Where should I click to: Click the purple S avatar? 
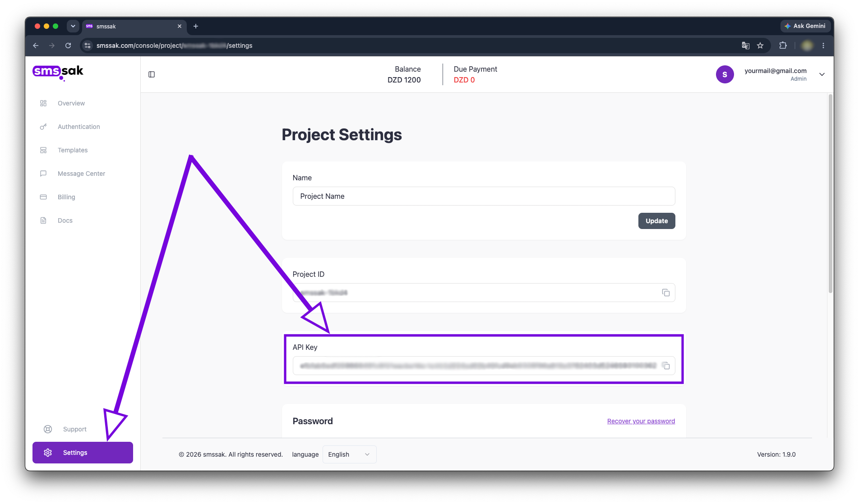coord(725,74)
